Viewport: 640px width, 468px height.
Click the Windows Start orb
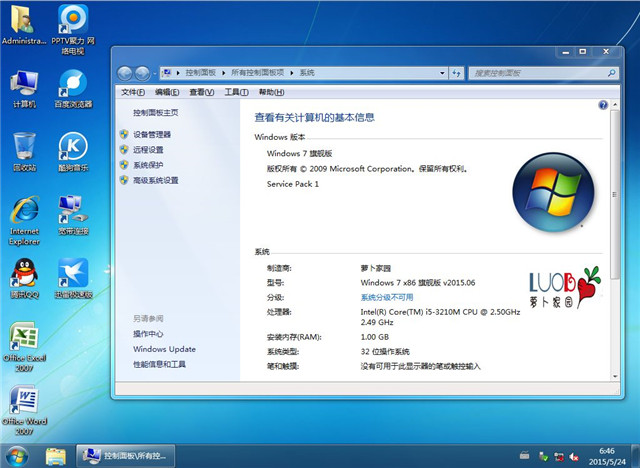pyautogui.click(x=18, y=455)
